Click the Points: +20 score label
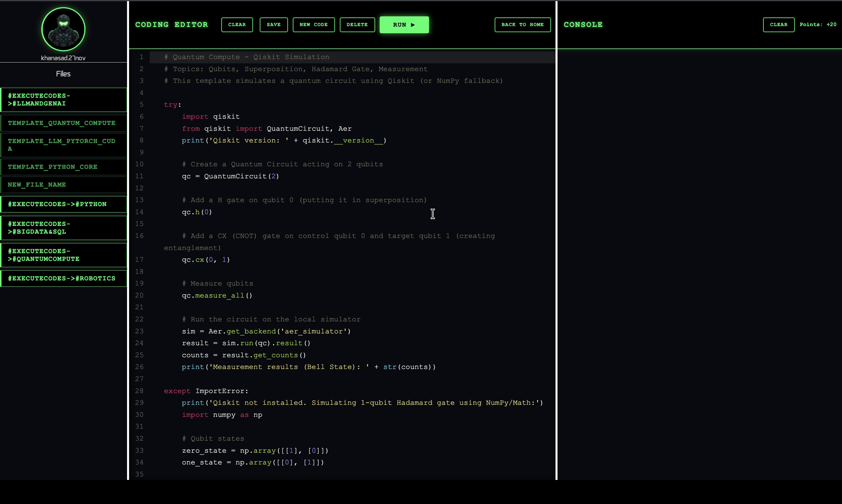842x504 pixels. pyautogui.click(x=818, y=24)
